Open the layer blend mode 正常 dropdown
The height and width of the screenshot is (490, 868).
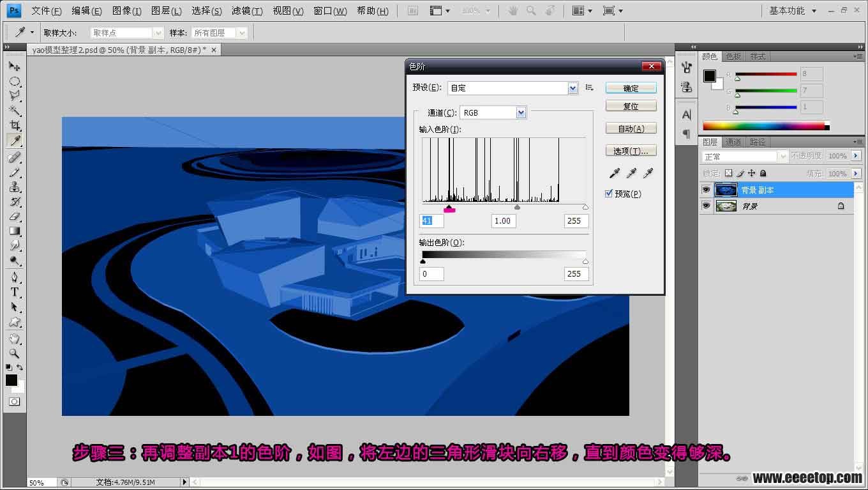[x=745, y=157]
